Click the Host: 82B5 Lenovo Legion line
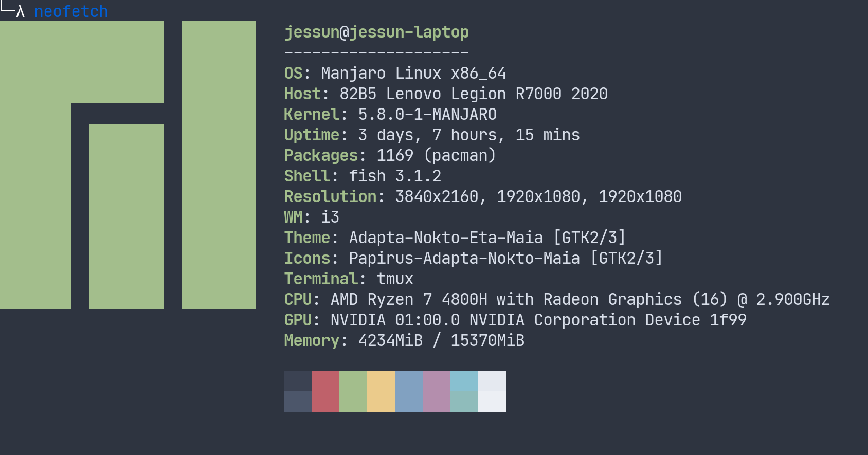 [x=446, y=94]
